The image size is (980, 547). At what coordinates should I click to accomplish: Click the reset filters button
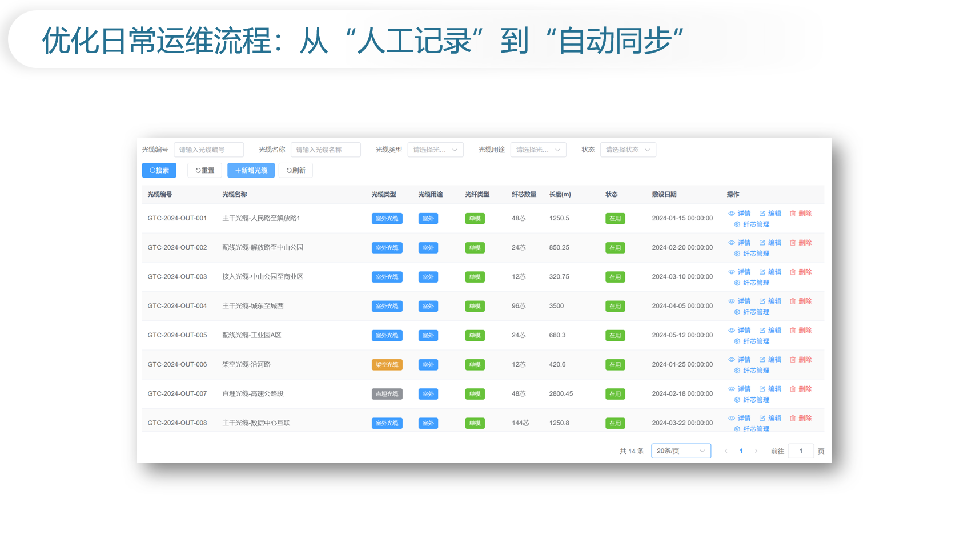tap(204, 170)
